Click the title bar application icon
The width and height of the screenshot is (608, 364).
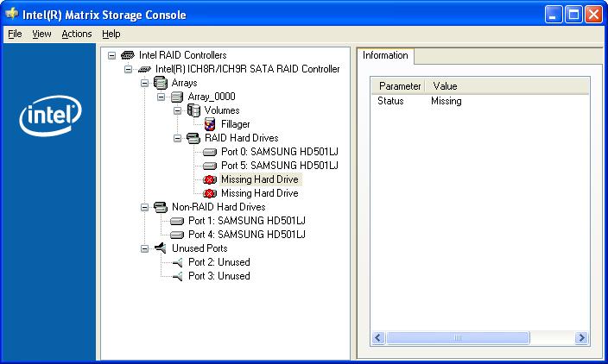[12, 14]
